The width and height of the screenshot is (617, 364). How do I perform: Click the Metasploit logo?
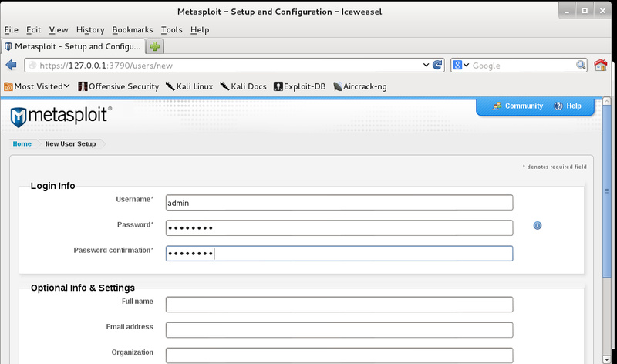coord(61,116)
